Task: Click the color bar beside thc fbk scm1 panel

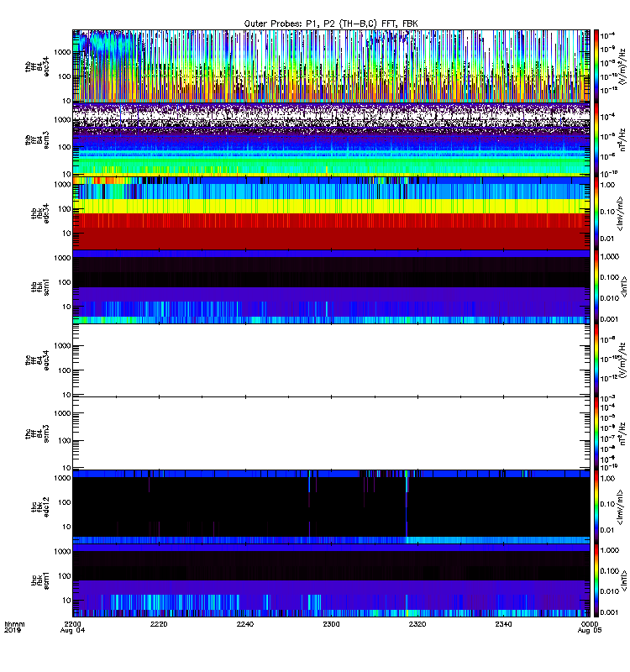Action: point(596,580)
